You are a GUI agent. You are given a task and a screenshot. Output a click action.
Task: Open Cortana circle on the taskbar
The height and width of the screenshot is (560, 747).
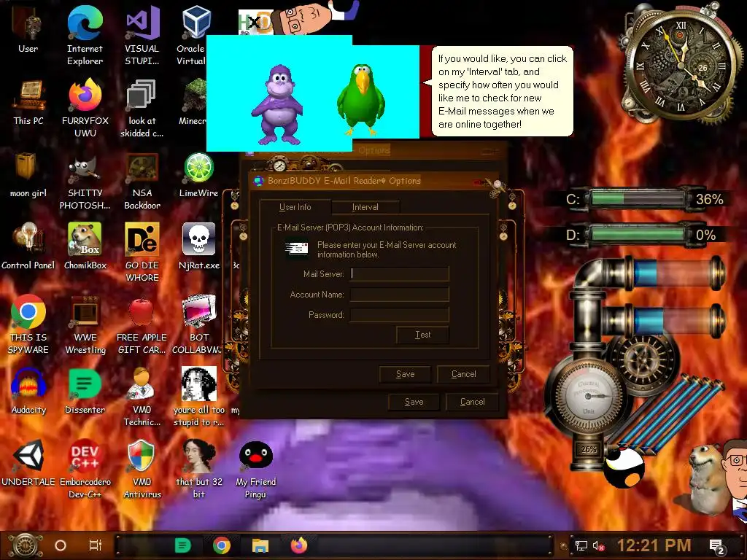(x=61, y=545)
